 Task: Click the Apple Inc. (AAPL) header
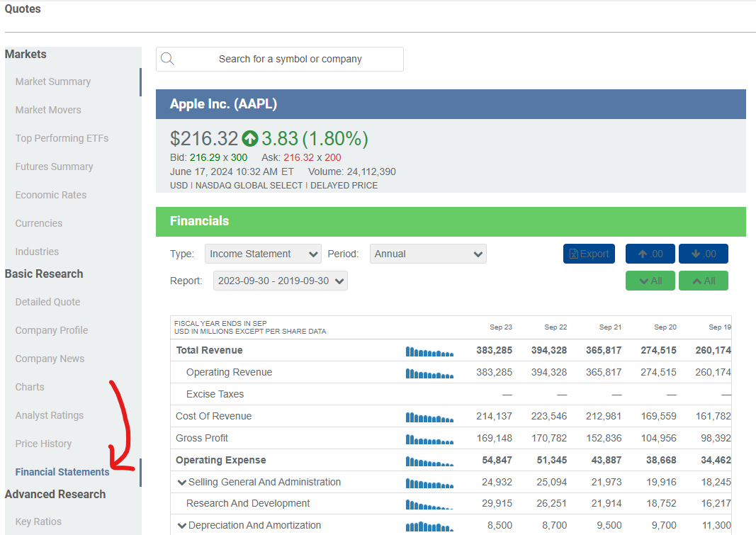(x=223, y=104)
